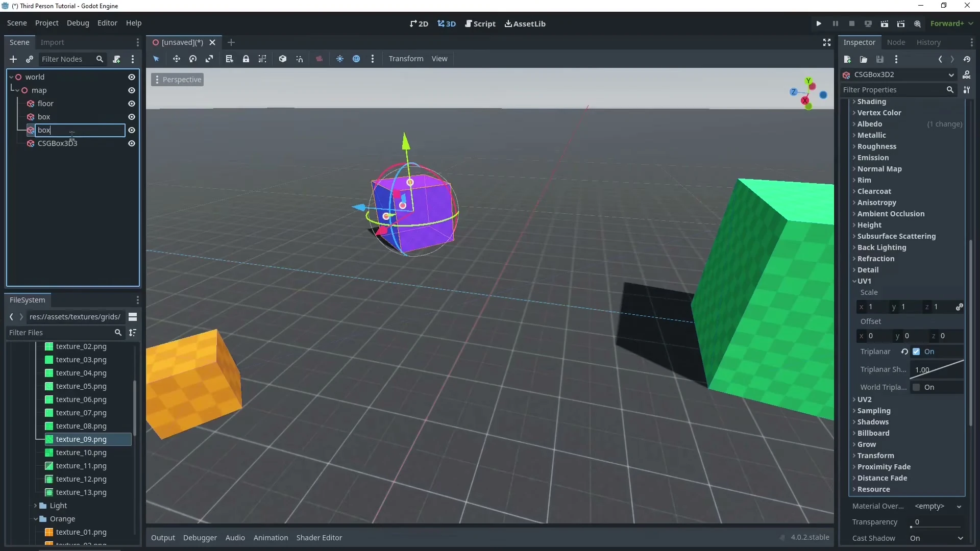Toggle the Use Local Space cube icon
The height and width of the screenshot is (551, 980).
coord(282,59)
